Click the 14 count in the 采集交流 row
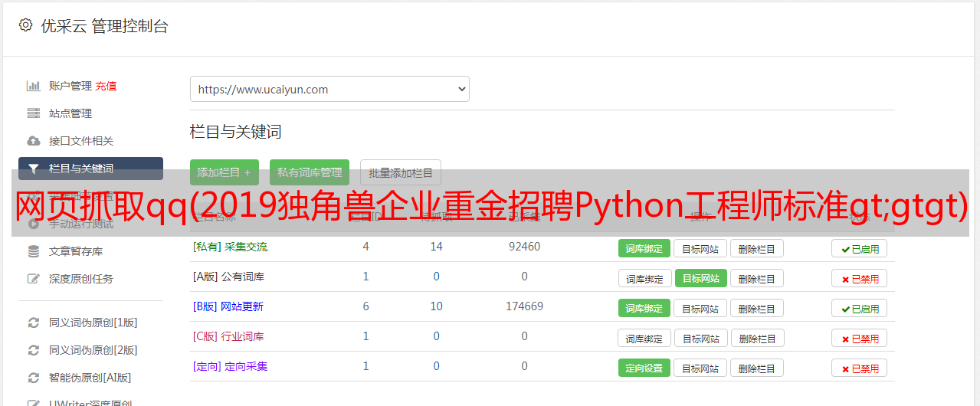Screen dimensions: 980x406 tap(436, 247)
